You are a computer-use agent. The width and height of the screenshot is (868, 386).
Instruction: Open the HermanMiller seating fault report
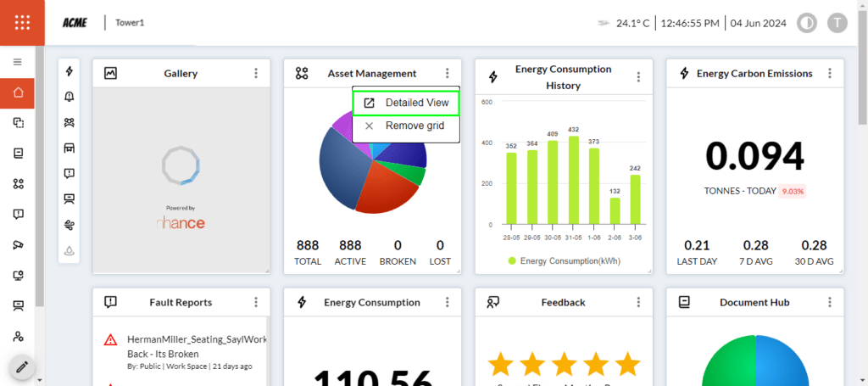click(195, 346)
